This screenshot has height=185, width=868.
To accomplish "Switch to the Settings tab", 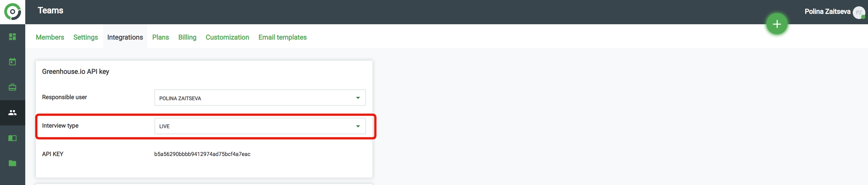I will pos(85,37).
